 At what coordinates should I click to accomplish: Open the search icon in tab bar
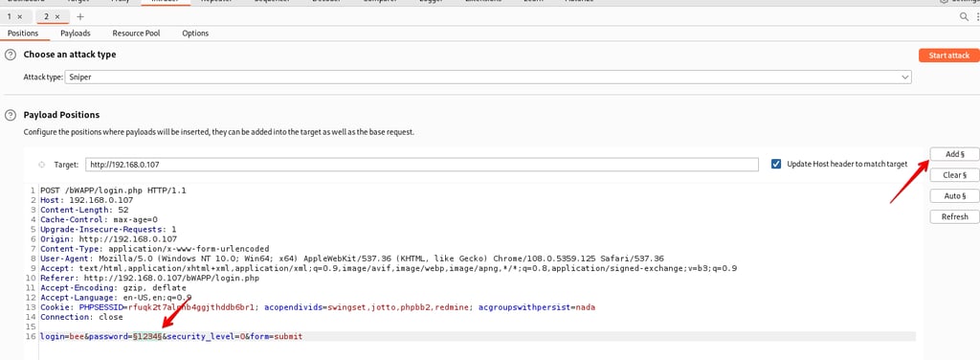(964, 17)
